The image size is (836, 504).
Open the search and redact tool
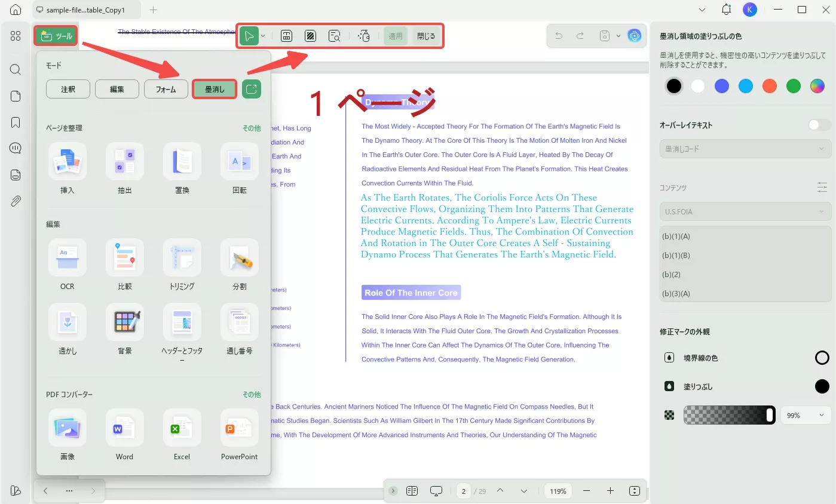[x=335, y=36]
